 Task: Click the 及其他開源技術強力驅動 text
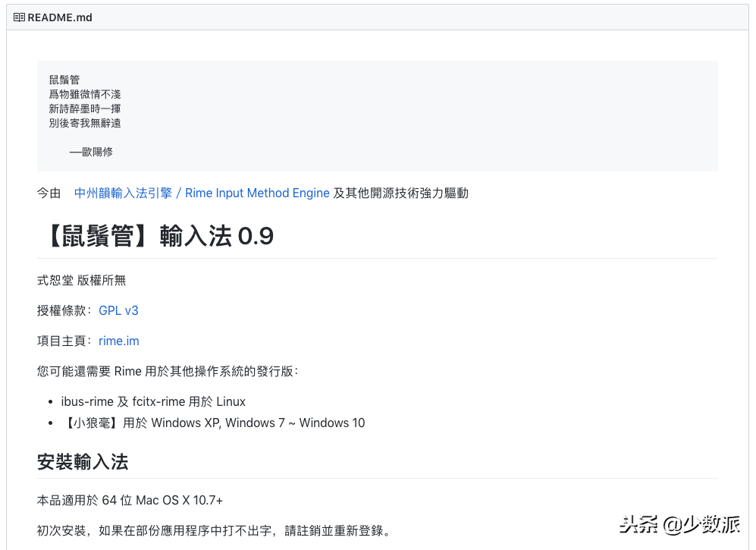point(401,193)
